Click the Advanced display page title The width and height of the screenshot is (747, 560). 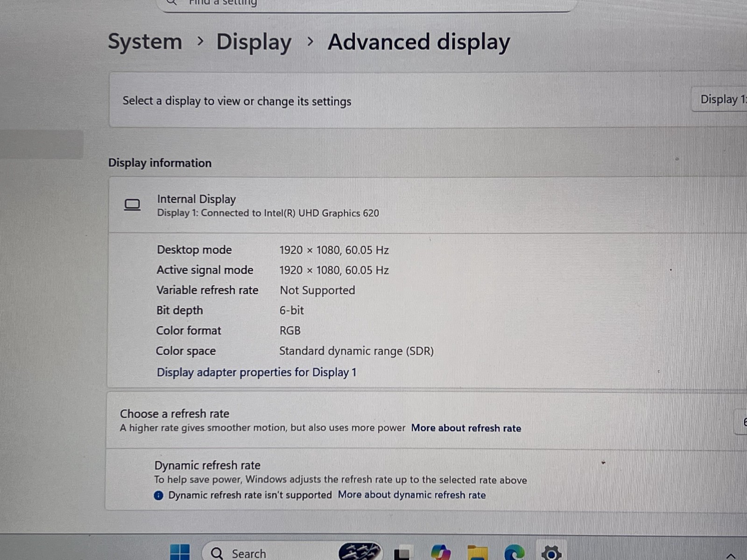coord(419,42)
